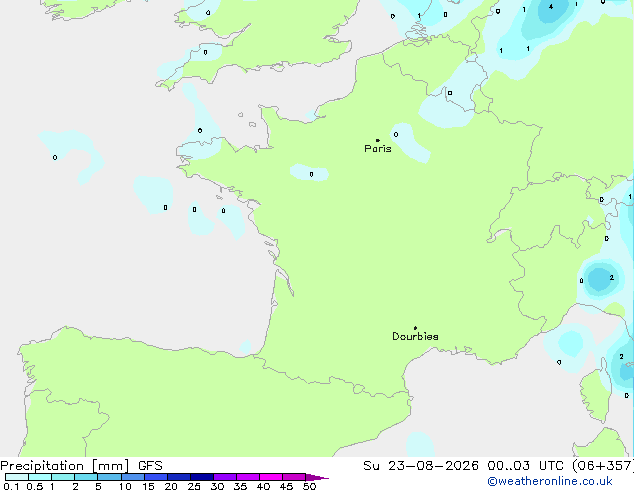Viewport: 634px width, 490px height.
Task: Select the 25–30 mm dark blue swatch
Action: (x=201, y=477)
